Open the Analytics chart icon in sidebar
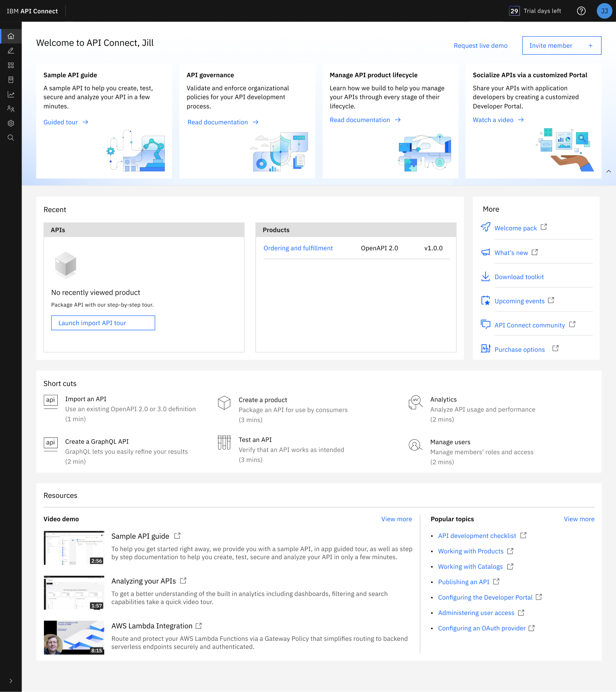 click(x=11, y=94)
